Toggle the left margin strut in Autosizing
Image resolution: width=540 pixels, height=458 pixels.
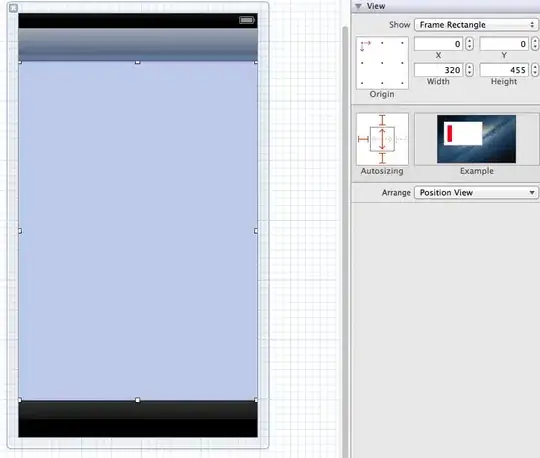363,139
